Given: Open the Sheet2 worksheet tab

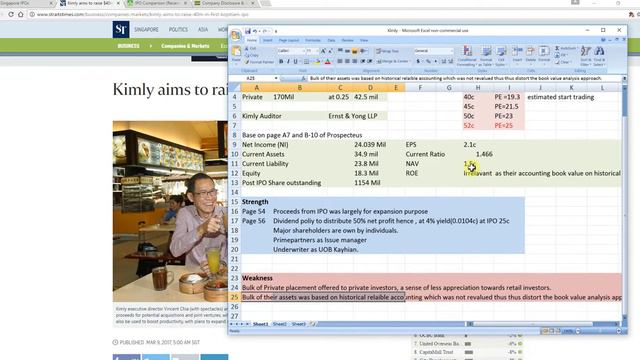Looking at the screenshot, I should tap(280, 324).
